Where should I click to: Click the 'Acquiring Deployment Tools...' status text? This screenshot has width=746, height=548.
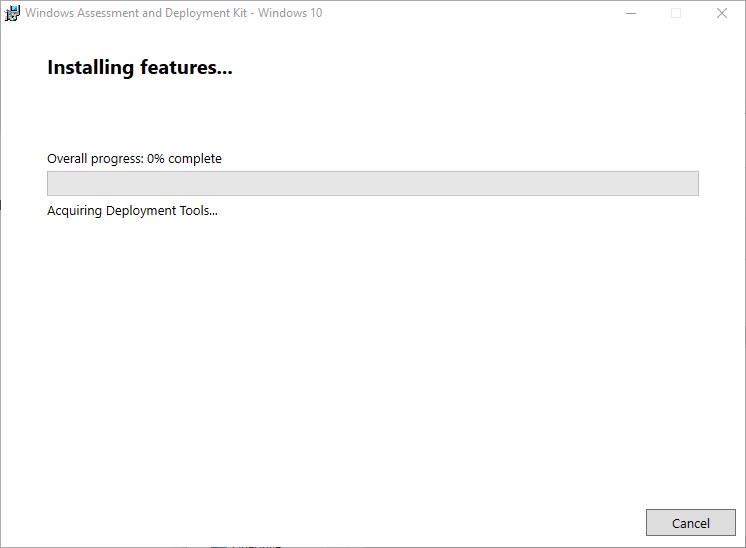click(132, 210)
